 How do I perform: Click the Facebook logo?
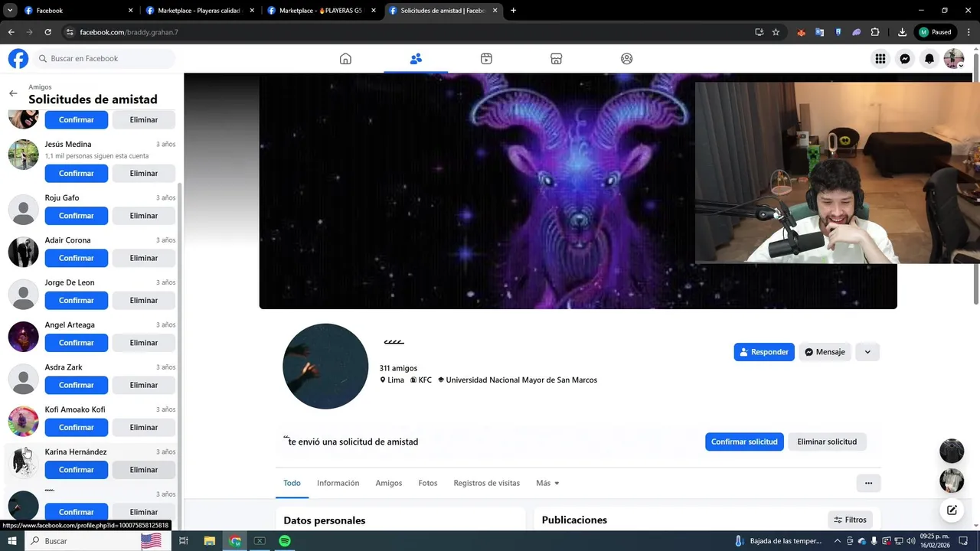click(18, 59)
